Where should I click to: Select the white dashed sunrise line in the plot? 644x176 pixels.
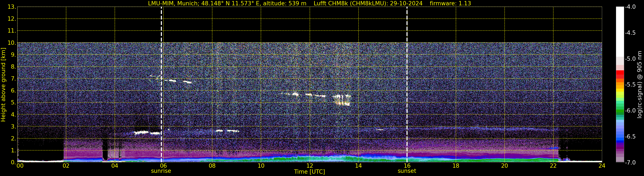click(x=161, y=85)
